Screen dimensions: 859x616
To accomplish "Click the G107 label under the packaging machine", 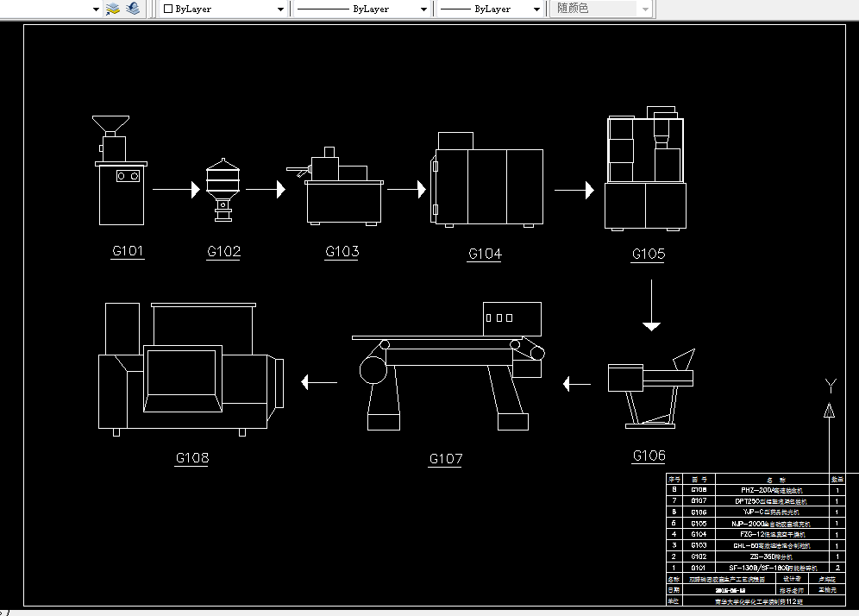I will (x=445, y=459).
